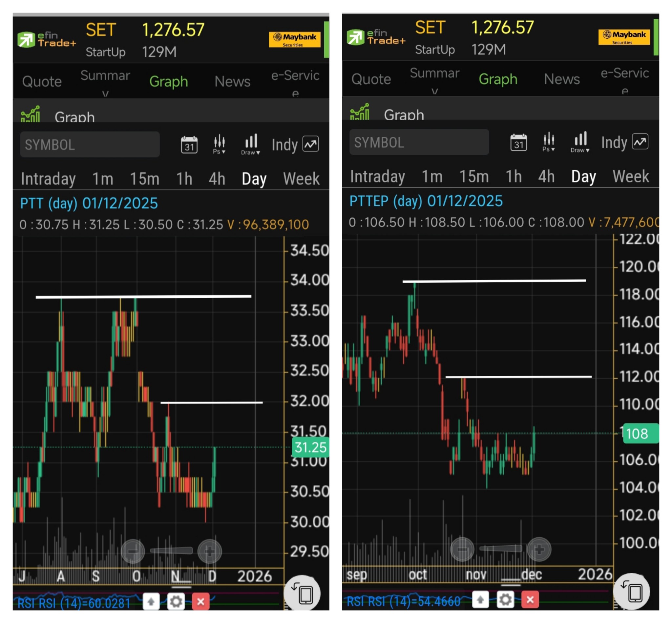The height and width of the screenshot is (623, 672).
Task: Adjust zoom slider on PTTEP chart
Action: 501,549
